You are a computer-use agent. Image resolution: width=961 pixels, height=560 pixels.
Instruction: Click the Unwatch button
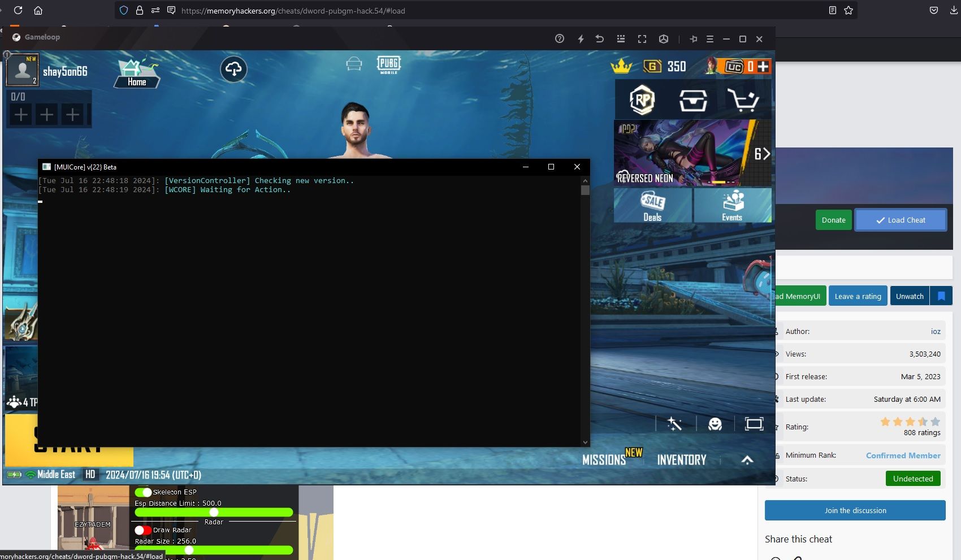(x=910, y=296)
